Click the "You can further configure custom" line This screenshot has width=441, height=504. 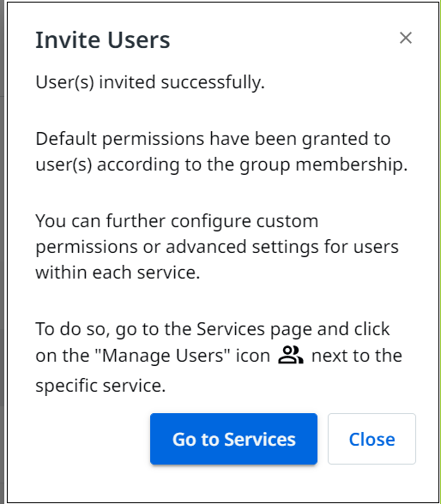[177, 221]
